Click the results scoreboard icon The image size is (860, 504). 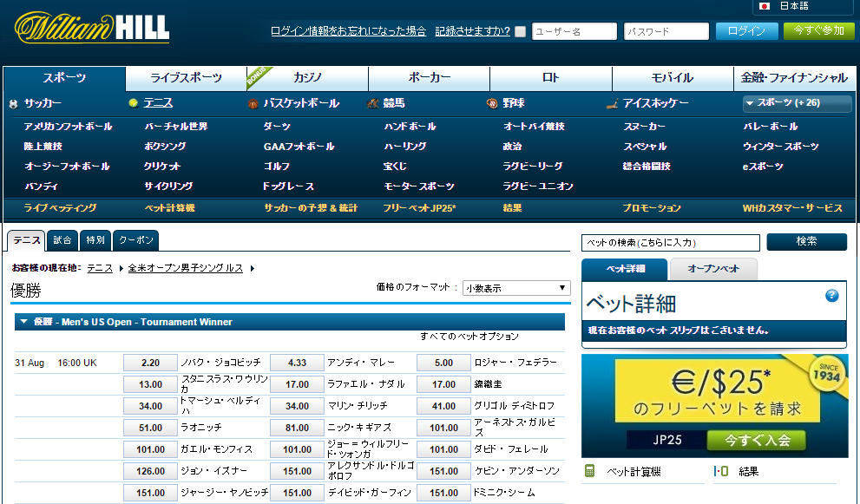coord(720,471)
